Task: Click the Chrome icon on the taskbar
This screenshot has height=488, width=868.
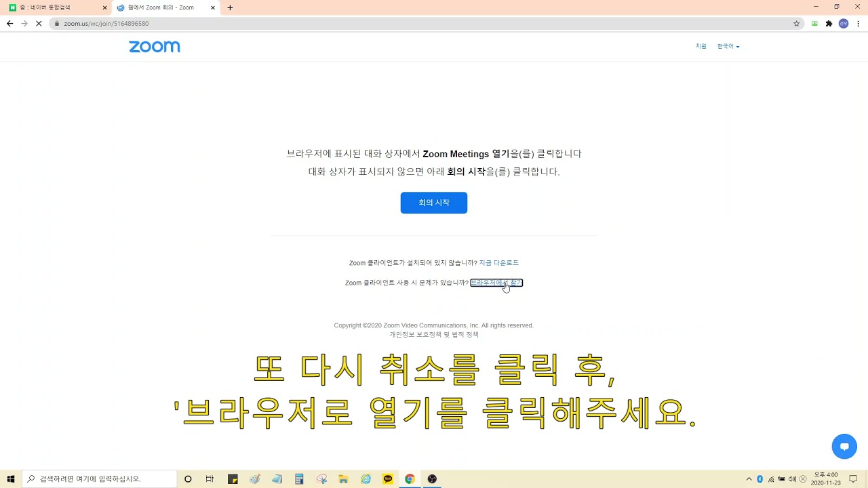Action: click(410, 479)
